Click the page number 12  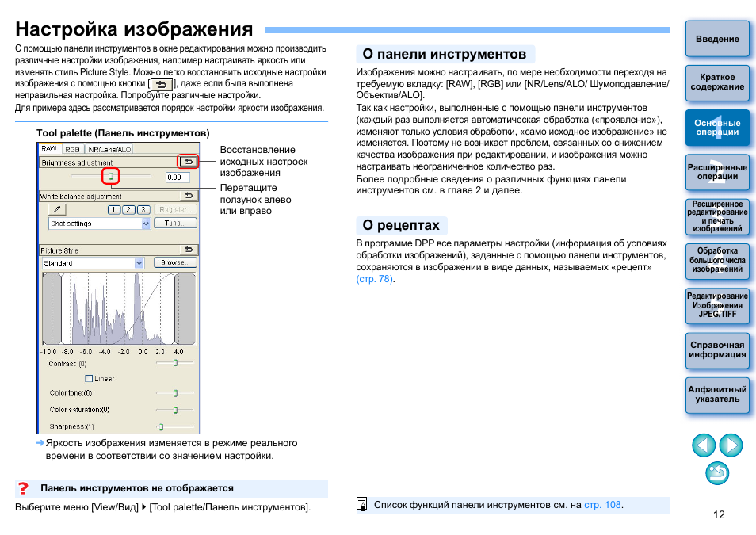point(719,514)
